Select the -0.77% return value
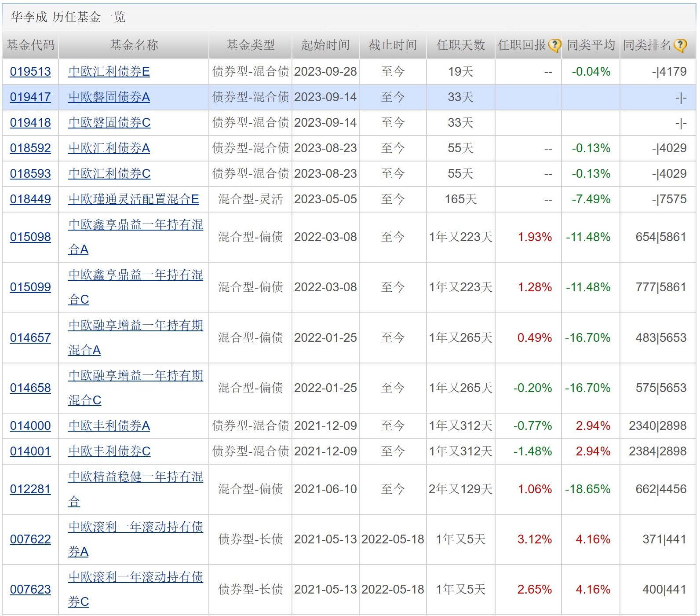 [x=532, y=426]
